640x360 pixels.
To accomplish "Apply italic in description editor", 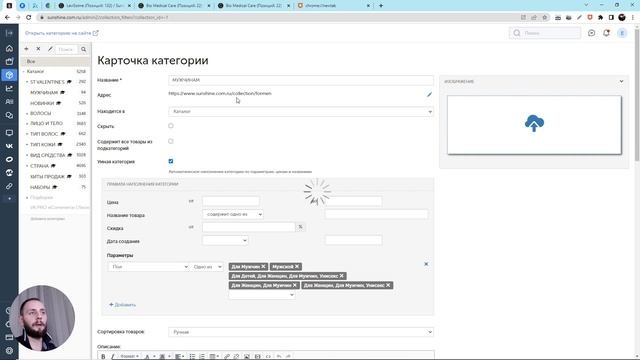I will [113, 357].
